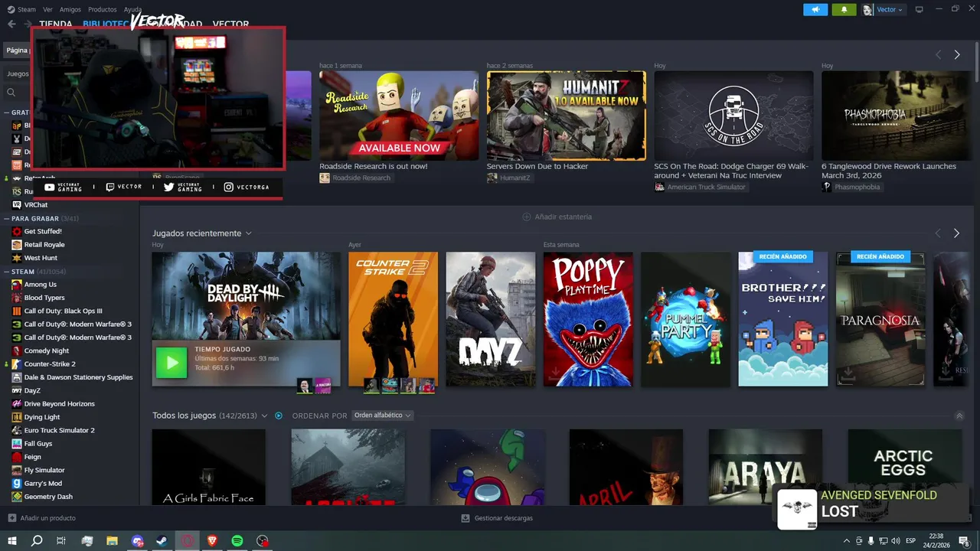
Task: Open the Orden alfabético sort dropdown
Action: click(382, 416)
